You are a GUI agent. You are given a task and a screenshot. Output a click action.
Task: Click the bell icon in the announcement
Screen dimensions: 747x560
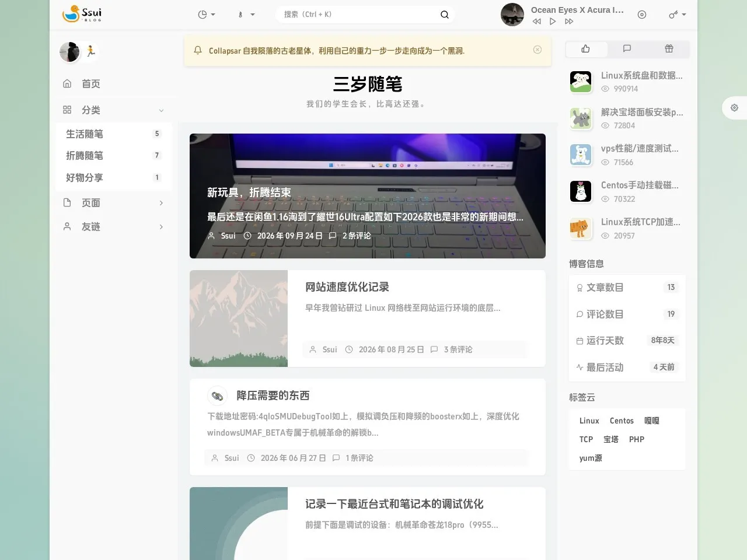(x=198, y=50)
